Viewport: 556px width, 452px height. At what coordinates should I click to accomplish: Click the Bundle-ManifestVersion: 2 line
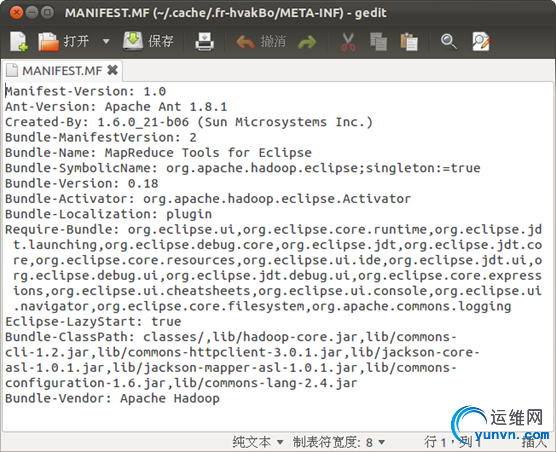(101, 138)
